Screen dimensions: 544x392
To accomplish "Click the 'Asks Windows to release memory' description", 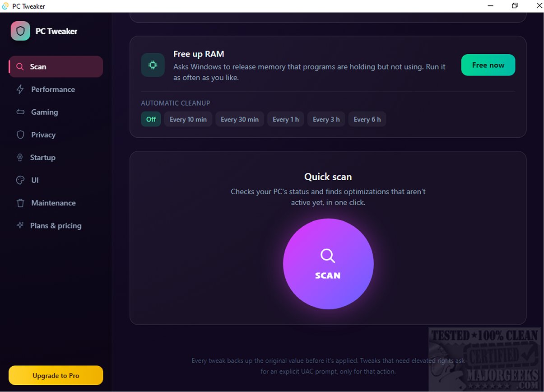I will [x=309, y=72].
